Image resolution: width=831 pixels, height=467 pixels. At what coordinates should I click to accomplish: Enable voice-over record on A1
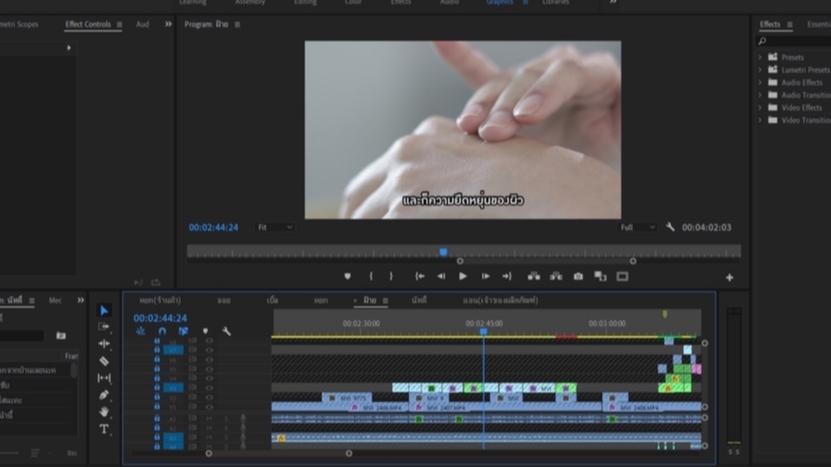point(243,419)
